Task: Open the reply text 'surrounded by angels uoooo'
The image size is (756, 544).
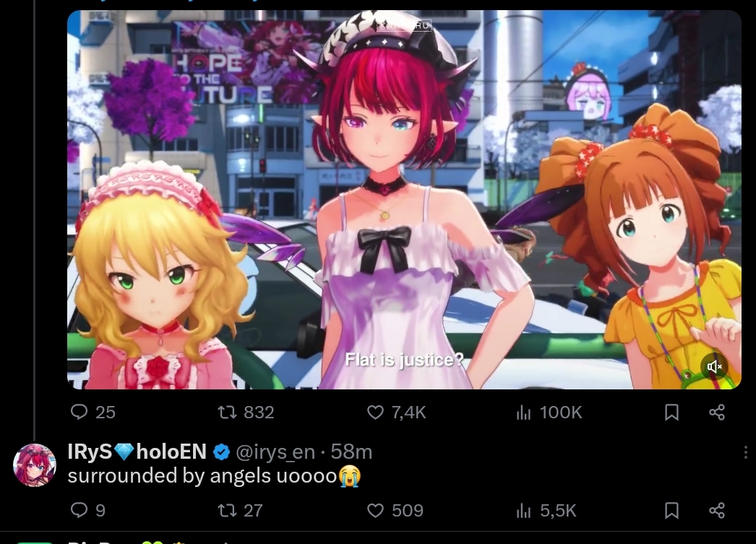Action: point(214,476)
